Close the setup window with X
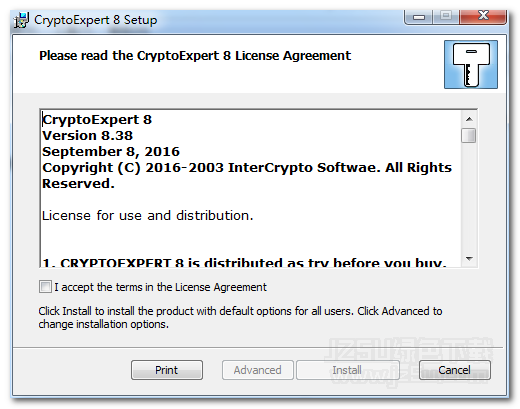This screenshot has width=520, height=409. [483, 16]
